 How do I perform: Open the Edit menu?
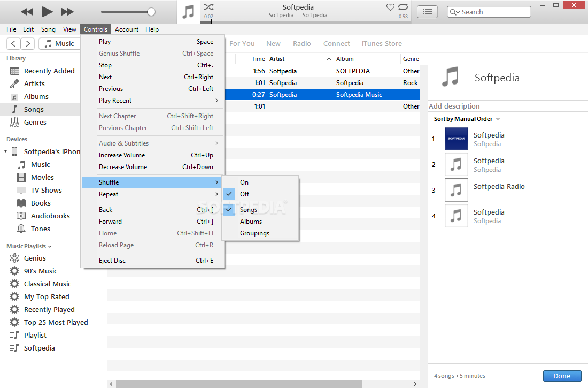(28, 29)
